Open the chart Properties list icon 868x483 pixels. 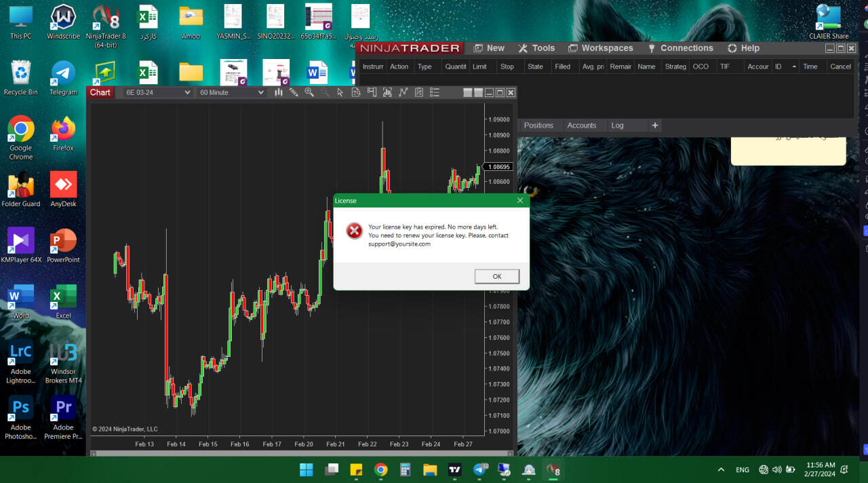point(435,92)
